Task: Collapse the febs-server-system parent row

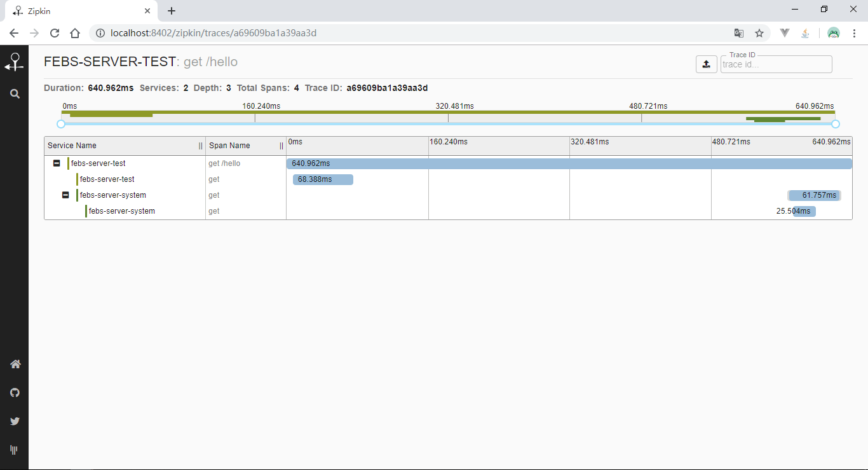Action: click(x=65, y=195)
